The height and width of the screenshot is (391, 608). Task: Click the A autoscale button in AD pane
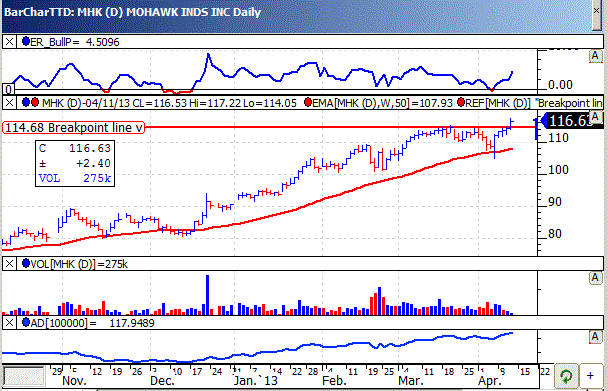click(595, 337)
